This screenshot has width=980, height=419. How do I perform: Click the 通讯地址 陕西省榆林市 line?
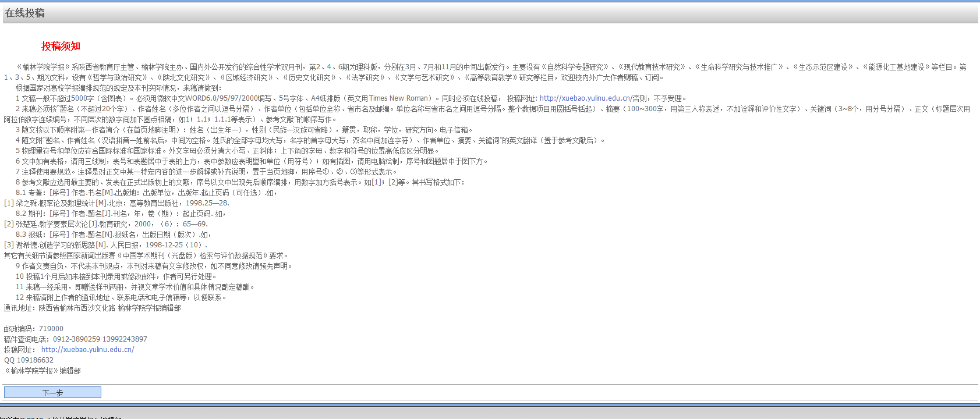point(93,308)
